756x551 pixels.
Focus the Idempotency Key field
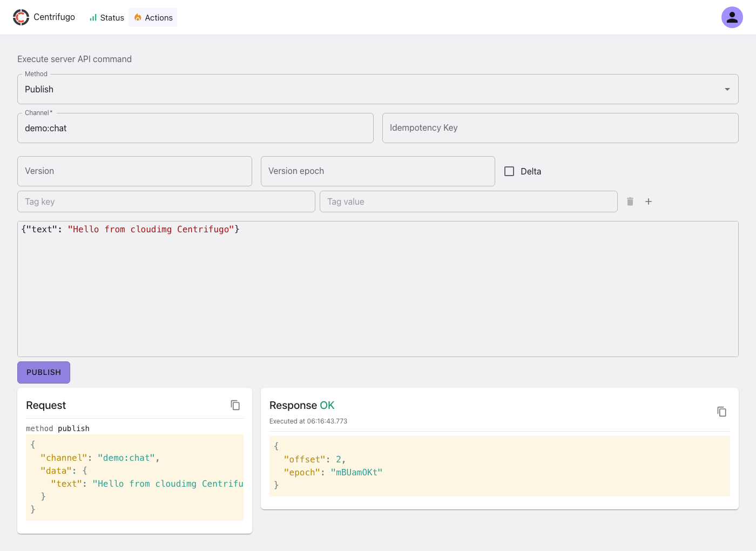click(x=561, y=128)
